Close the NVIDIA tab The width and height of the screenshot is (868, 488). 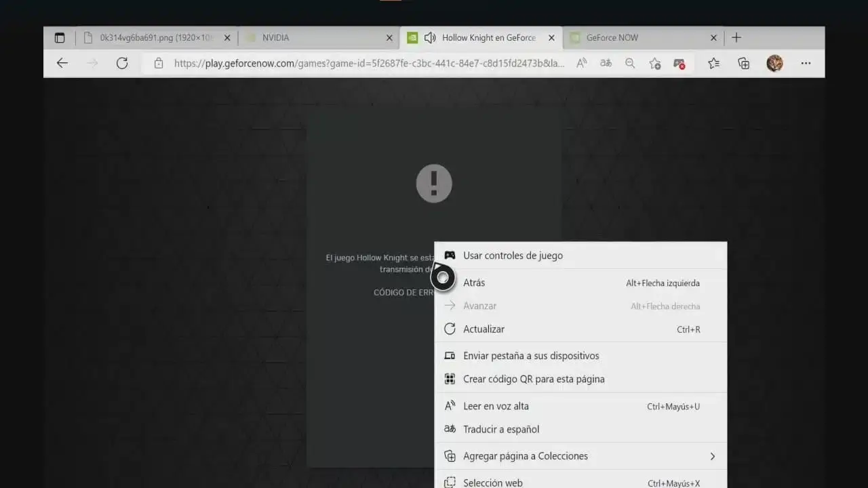point(389,38)
